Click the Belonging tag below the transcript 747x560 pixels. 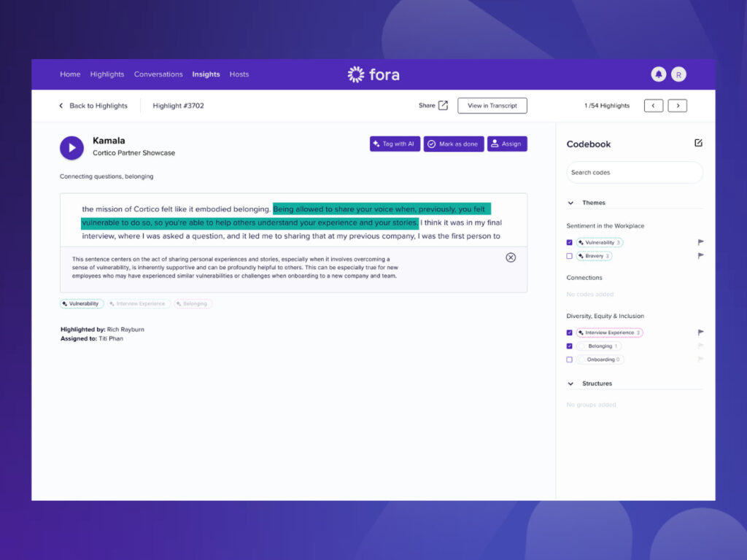[x=193, y=304]
